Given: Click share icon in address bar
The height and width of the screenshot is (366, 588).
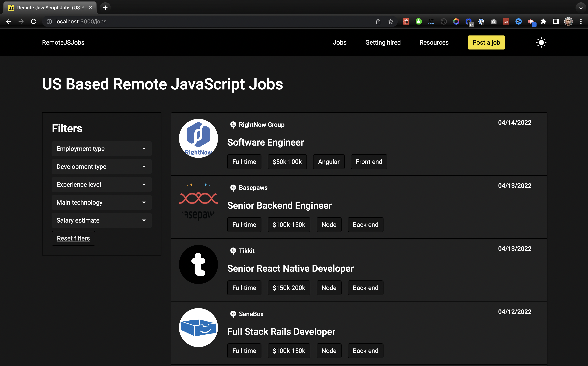Looking at the screenshot, I should pyautogui.click(x=378, y=22).
